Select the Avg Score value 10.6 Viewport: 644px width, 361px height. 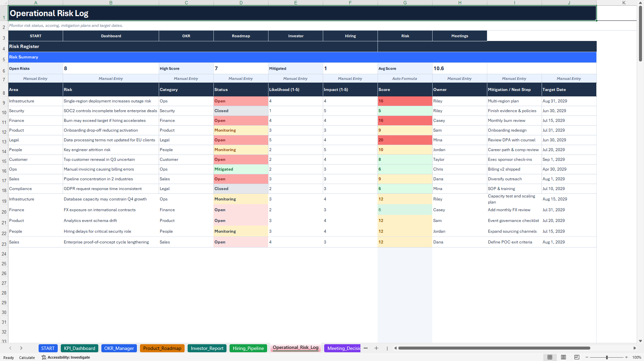460,69
